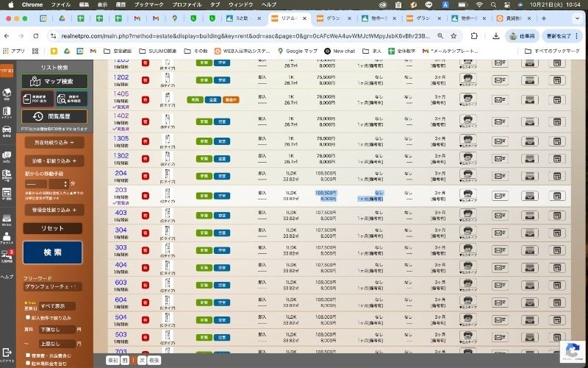The image size is (588, 368).
Task: Enable 管理費・共益費込 checkbox
Action: point(27,355)
